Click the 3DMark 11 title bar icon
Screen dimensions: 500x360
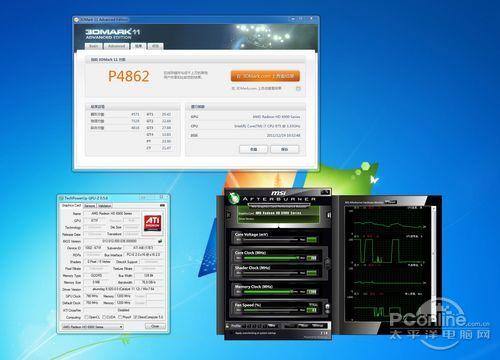tap(76, 20)
